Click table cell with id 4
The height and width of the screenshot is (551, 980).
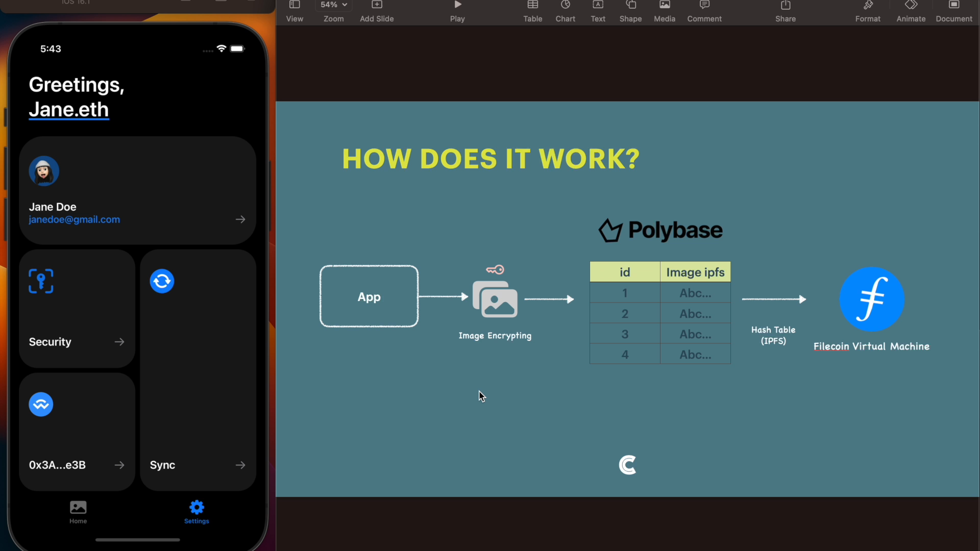(x=625, y=355)
